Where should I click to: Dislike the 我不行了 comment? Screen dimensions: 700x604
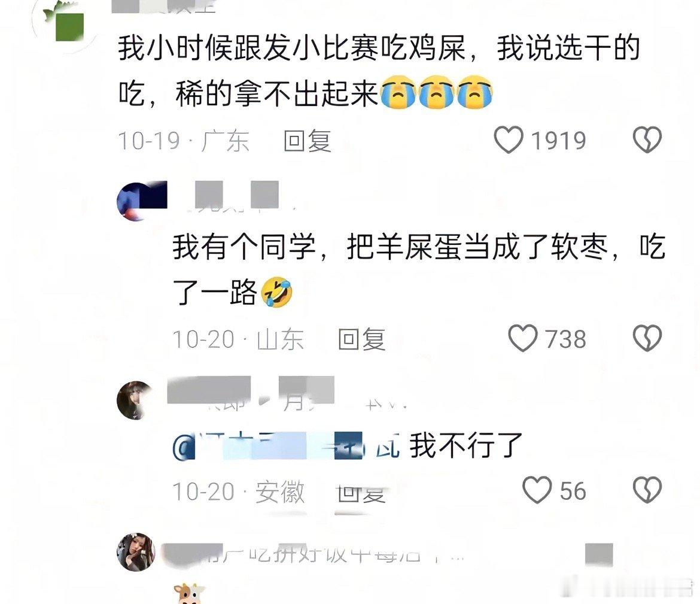click(x=647, y=490)
